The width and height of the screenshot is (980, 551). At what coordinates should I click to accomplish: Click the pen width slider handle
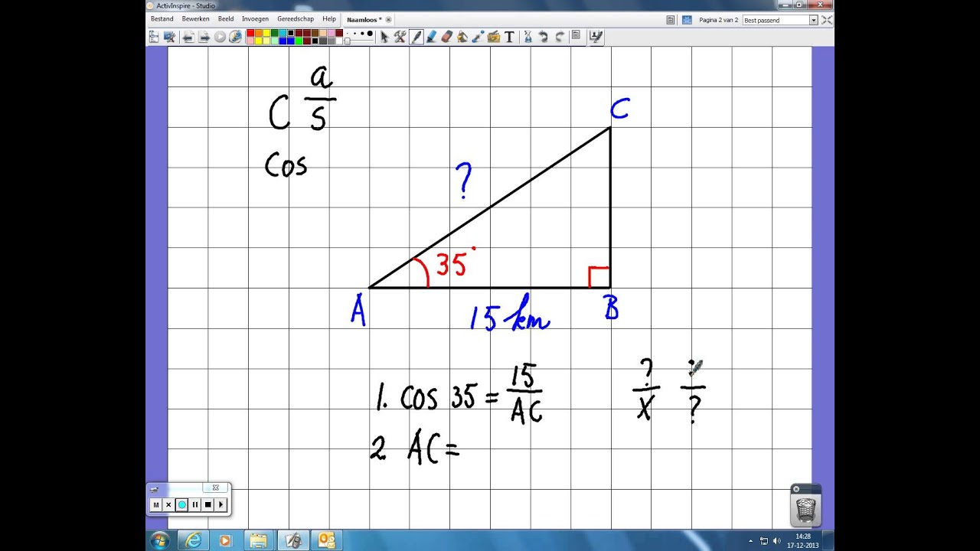(x=347, y=41)
